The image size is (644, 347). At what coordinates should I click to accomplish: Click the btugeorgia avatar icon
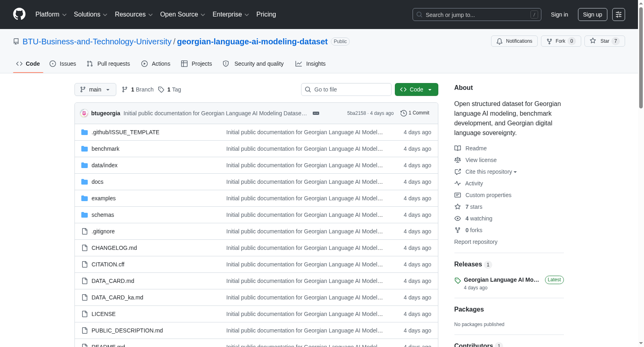tap(84, 113)
